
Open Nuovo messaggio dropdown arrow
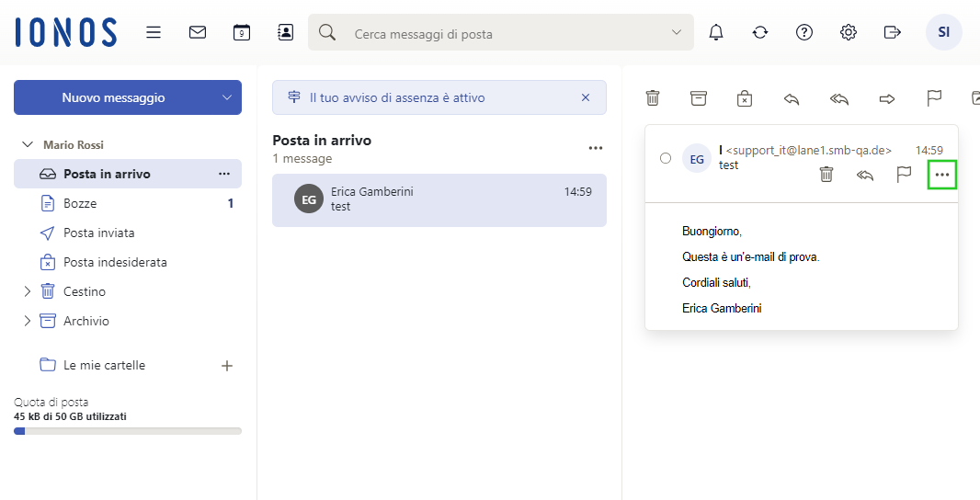pyautogui.click(x=227, y=97)
